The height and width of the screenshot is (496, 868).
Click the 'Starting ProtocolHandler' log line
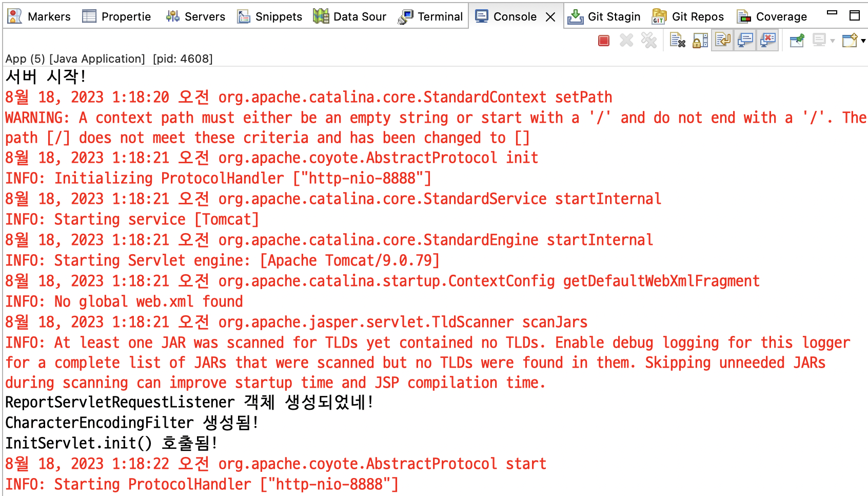[x=202, y=484]
